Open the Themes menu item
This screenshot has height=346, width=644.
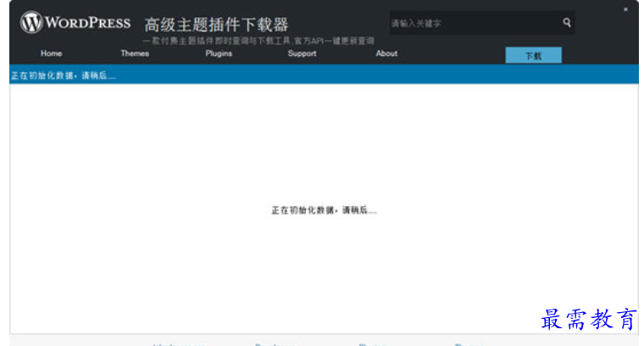[x=135, y=53]
